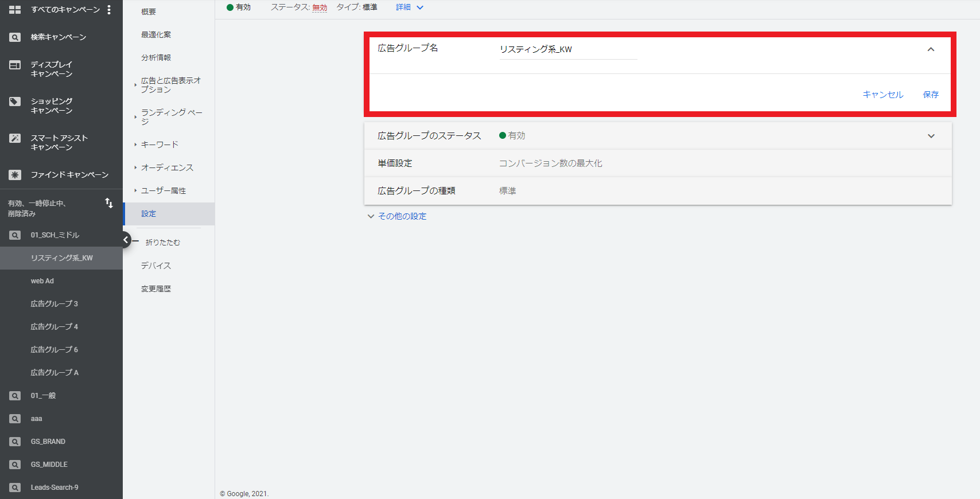The width and height of the screenshot is (980, 499).
Task: Open the 詳細 dropdown
Action: [x=410, y=7]
